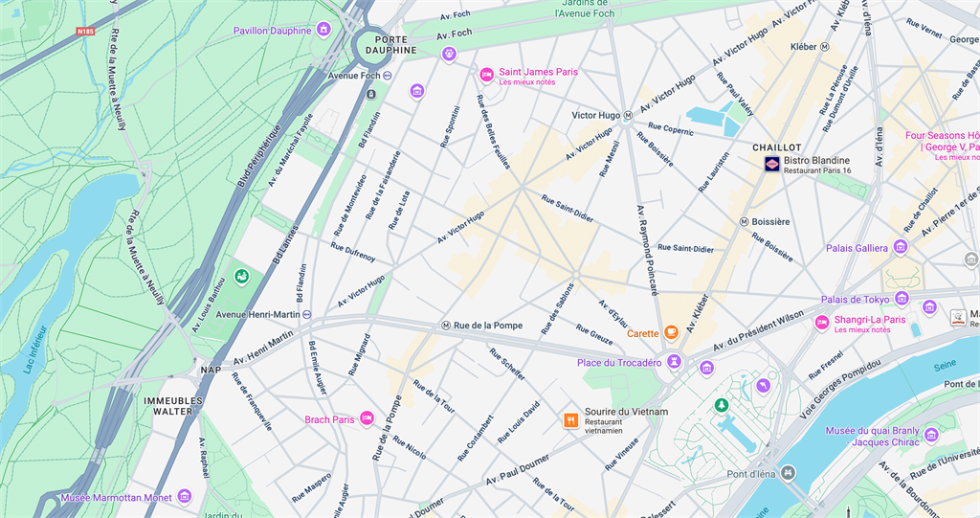Select the Sourire du Vietnam restaurant icon

[x=570, y=420]
